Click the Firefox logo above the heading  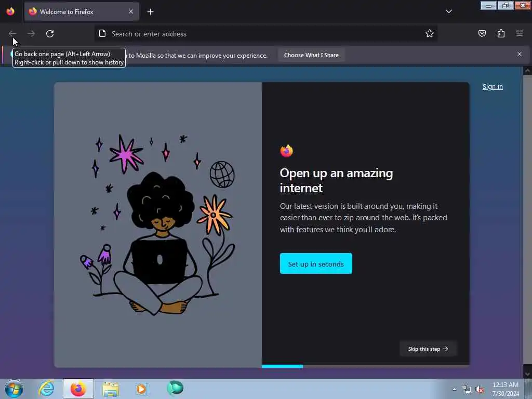(286, 151)
